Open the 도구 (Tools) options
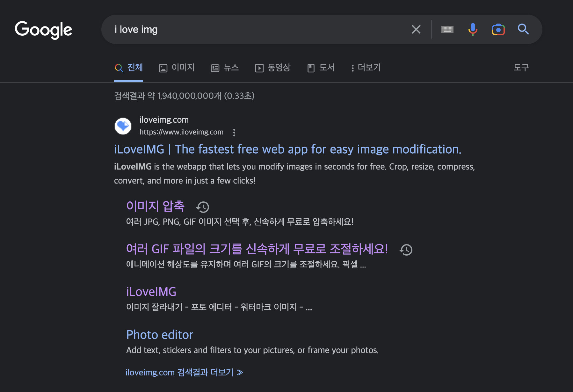 coord(521,68)
